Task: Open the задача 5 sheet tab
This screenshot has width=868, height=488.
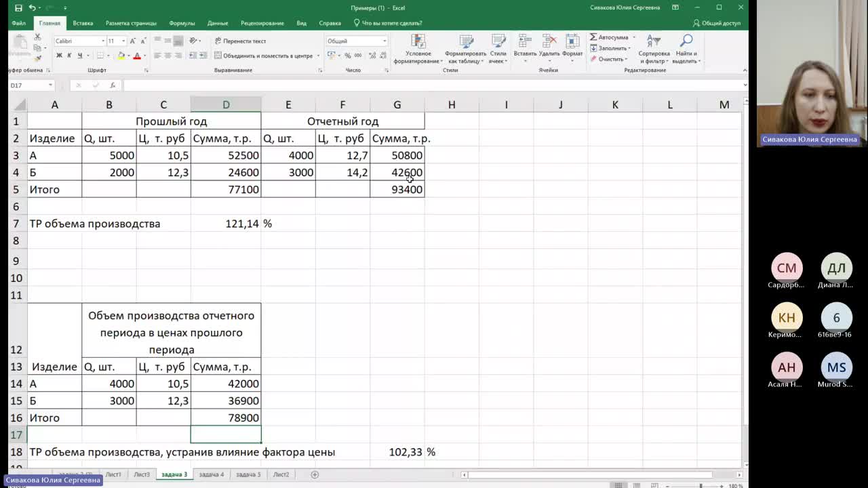Action: pyautogui.click(x=248, y=474)
